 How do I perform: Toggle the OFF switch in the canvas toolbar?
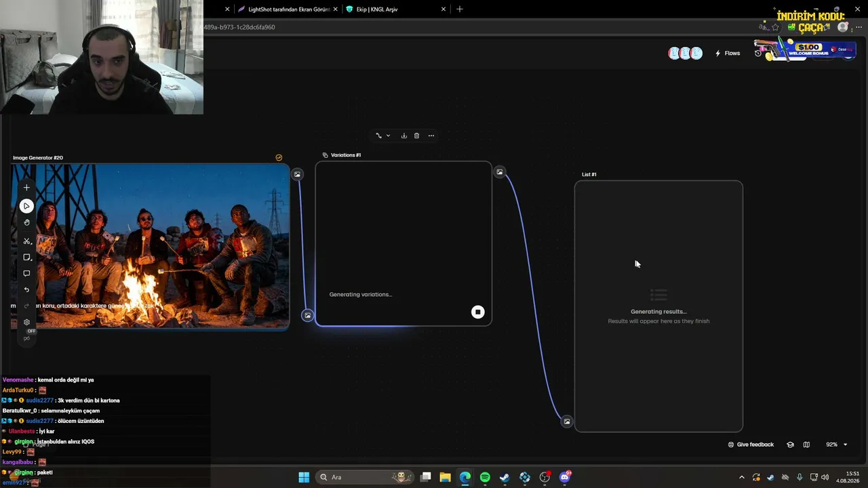point(28,335)
